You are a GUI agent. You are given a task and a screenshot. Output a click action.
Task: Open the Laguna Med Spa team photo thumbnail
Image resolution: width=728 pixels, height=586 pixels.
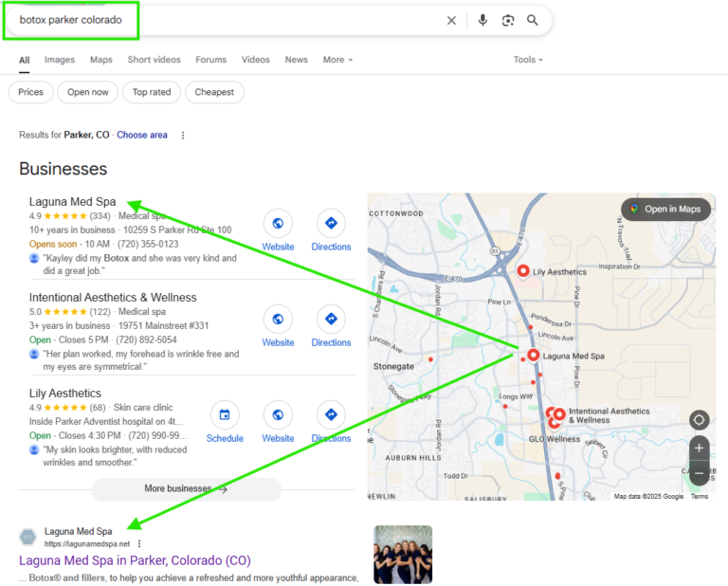coord(403,555)
